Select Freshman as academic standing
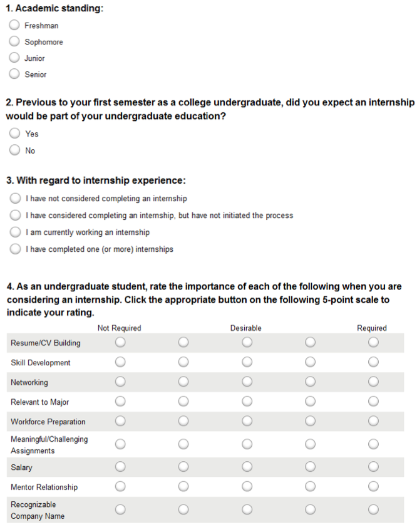This screenshot has width=417, height=532. [x=14, y=25]
